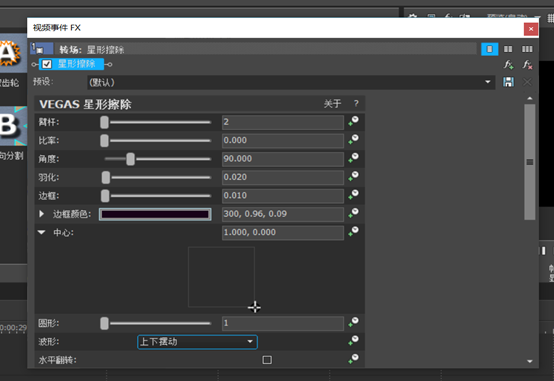Image resolution: width=554 pixels, height=381 pixels.
Task: Click the animate icon for 圆形 row
Action: [x=353, y=322]
